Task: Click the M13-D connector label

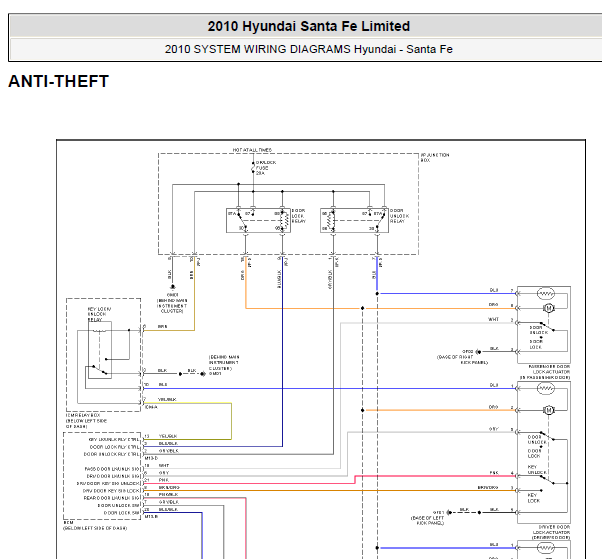Action: pyautogui.click(x=151, y=458)
